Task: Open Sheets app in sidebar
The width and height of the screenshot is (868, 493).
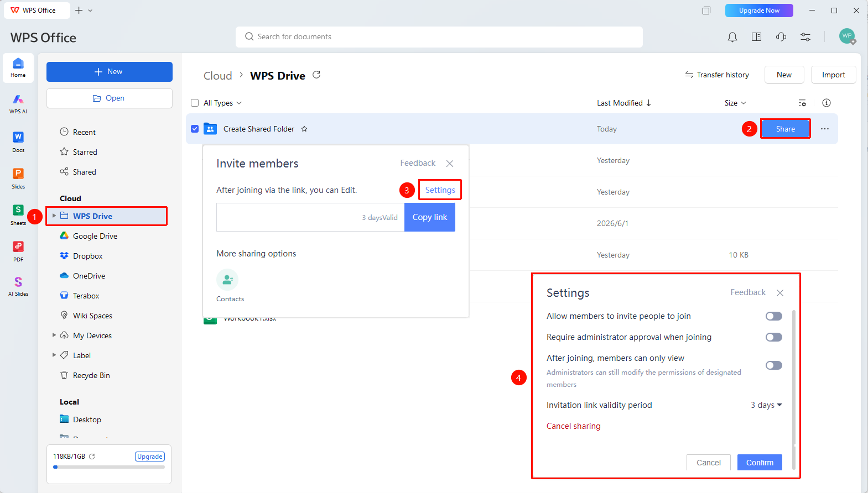Action: [18, 214]
